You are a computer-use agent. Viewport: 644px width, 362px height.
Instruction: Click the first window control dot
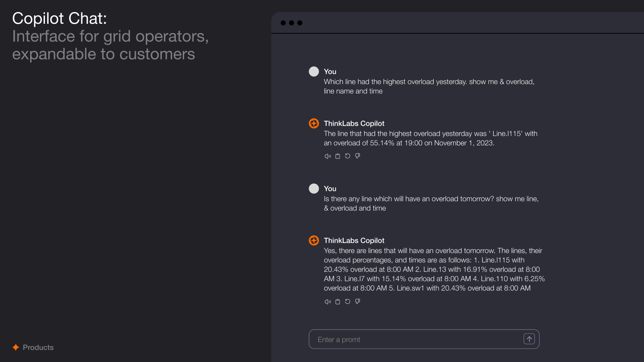point(283,23)
